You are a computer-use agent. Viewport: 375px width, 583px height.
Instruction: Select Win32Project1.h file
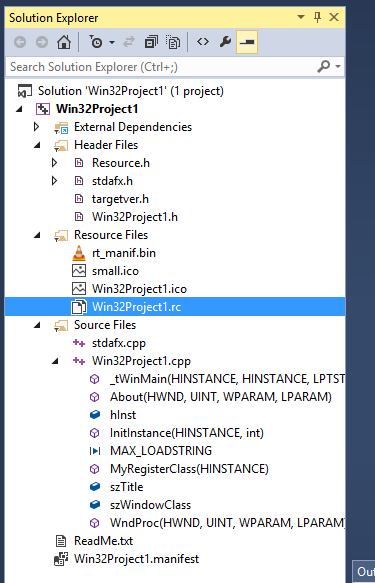(x=135, y=217)
